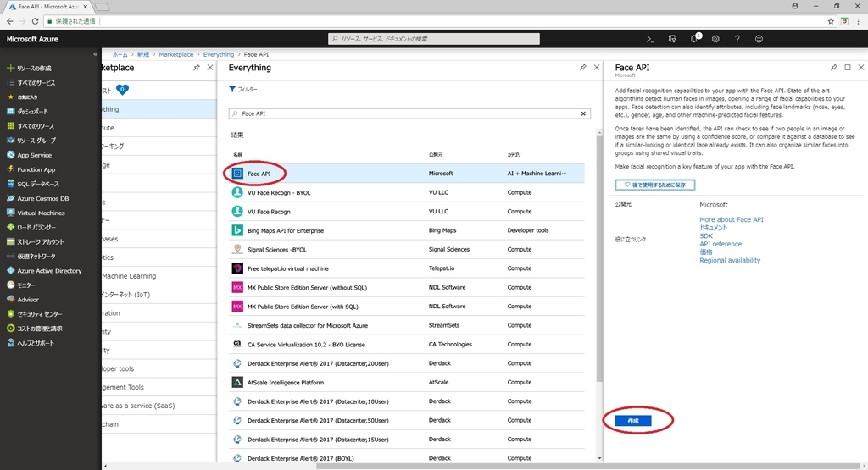The image size is (868, 470).
Task: Reload the page in browser
Action: (35, 21)
